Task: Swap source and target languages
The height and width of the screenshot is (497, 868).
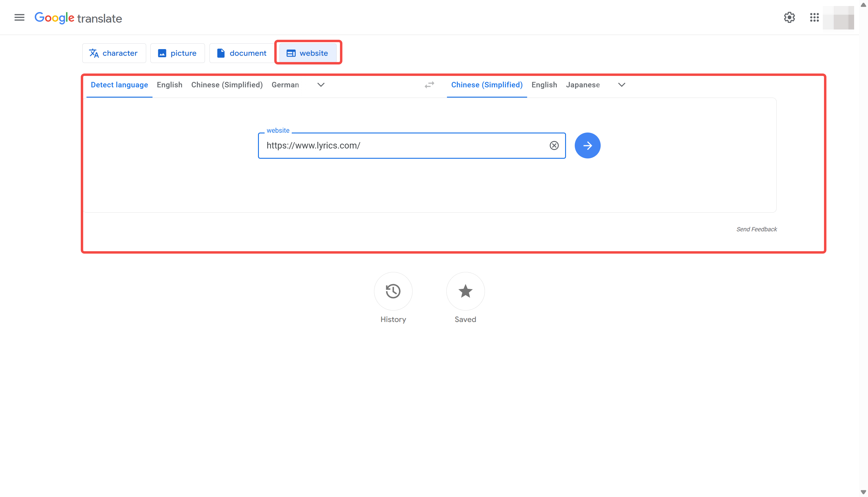Action: tap(429, 85)
